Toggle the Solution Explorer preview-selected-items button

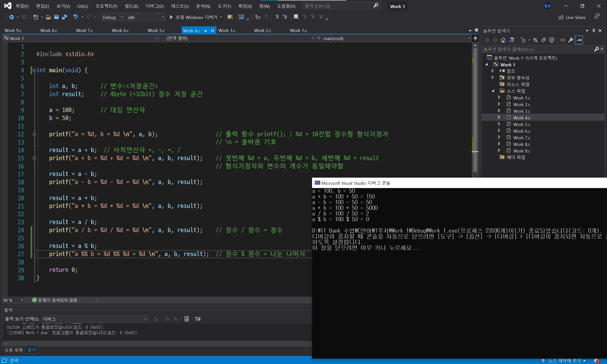point(579,40)
